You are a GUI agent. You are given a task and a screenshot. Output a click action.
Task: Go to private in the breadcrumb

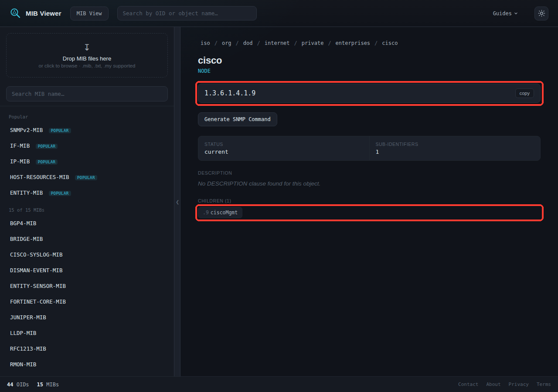313,43
